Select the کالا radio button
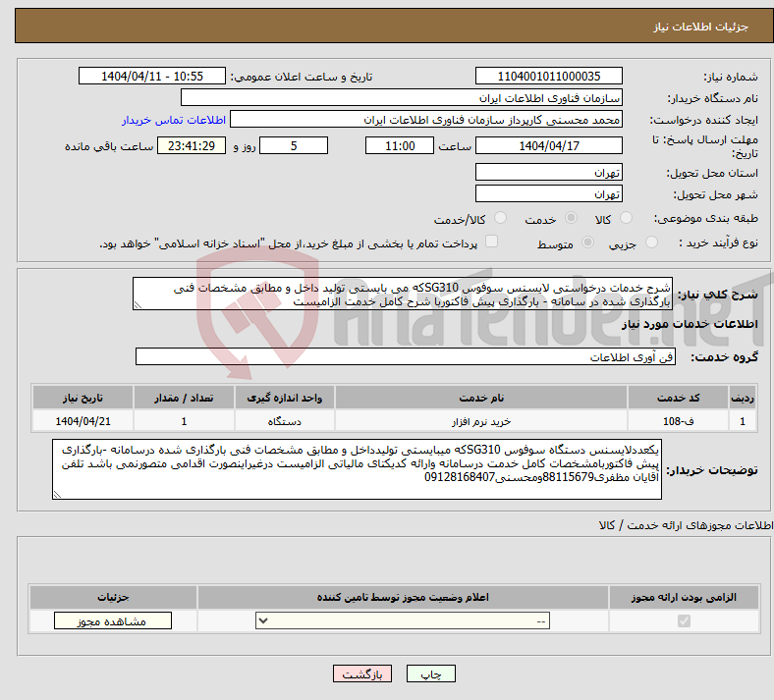 pos(626,218)
